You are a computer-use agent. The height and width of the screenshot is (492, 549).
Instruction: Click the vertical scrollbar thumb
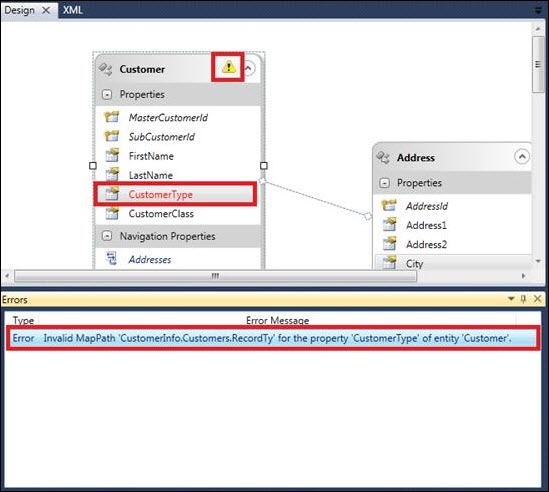537,65
